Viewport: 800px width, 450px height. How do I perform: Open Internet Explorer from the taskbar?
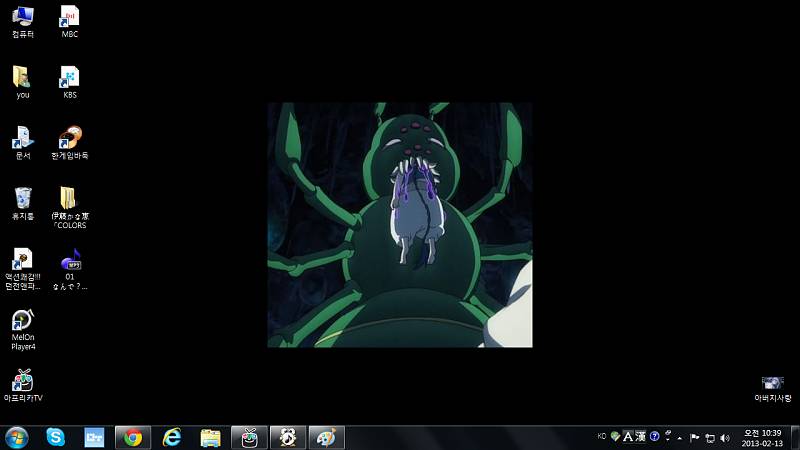(x=172, y=437)
